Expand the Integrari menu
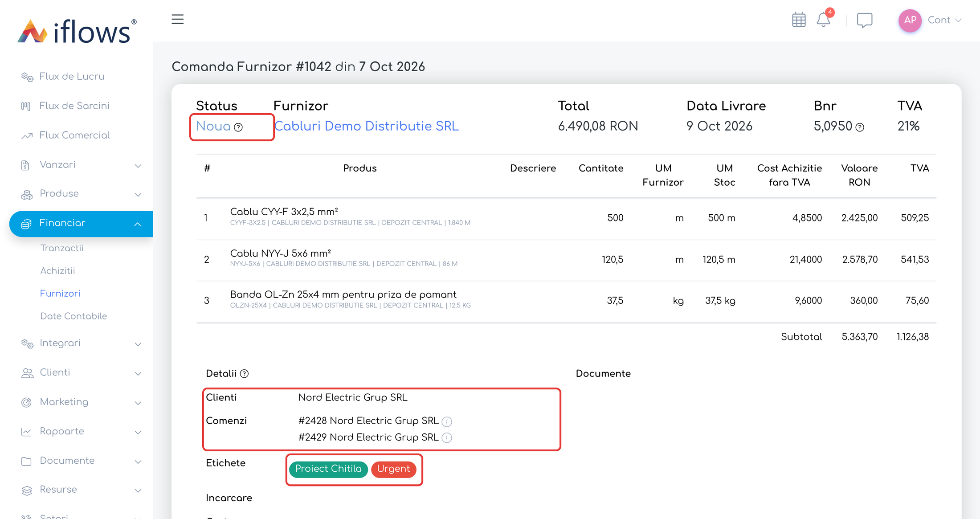Screen dimensions: 980x519 point(81,343)
